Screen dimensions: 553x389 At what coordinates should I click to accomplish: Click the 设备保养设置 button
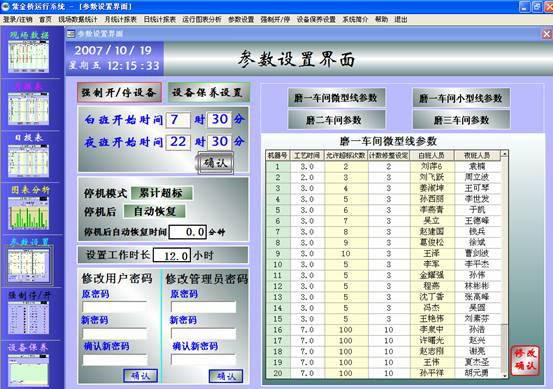[x=208, y=92]
